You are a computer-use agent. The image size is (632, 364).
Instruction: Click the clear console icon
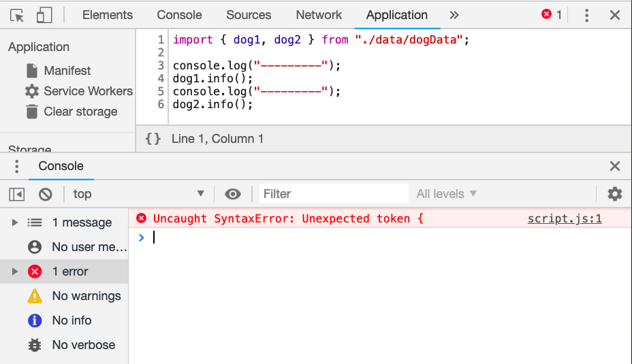[46, 194]
